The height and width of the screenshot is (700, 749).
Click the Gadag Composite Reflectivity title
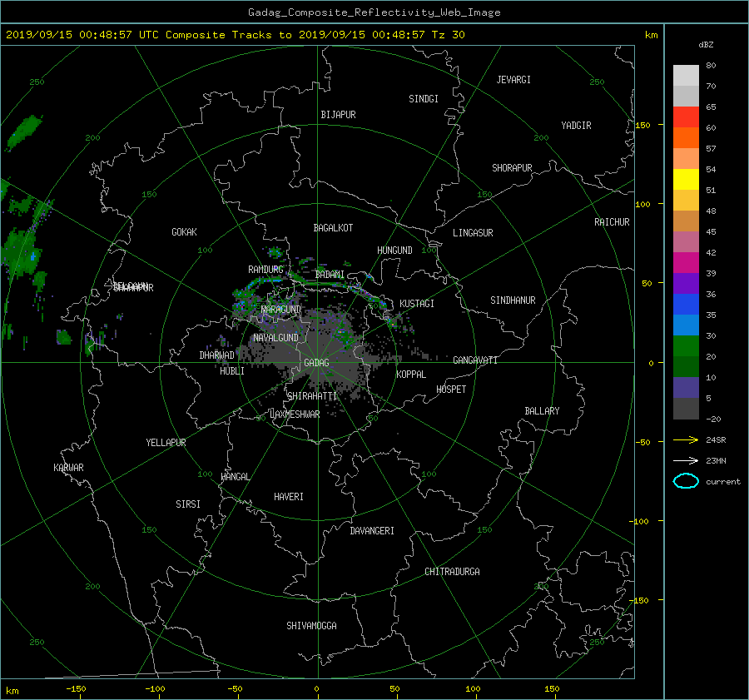(x=374, y=12)
